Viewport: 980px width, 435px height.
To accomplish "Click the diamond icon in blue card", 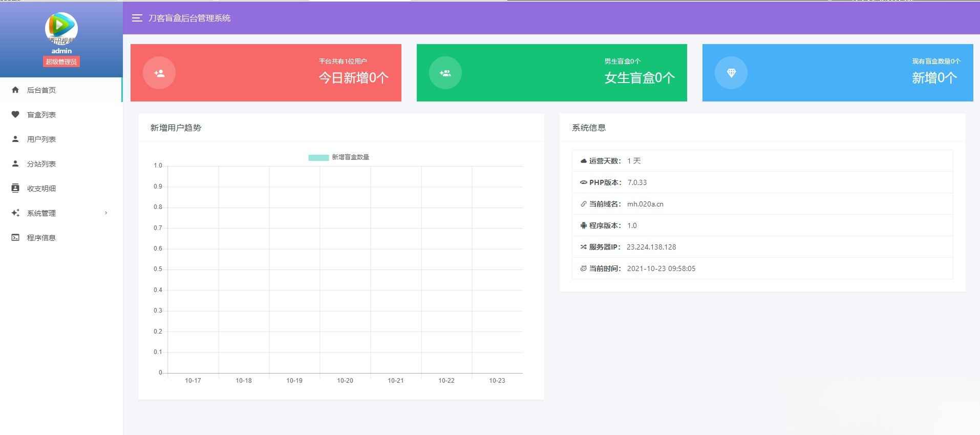I will (x=731, y=73).
